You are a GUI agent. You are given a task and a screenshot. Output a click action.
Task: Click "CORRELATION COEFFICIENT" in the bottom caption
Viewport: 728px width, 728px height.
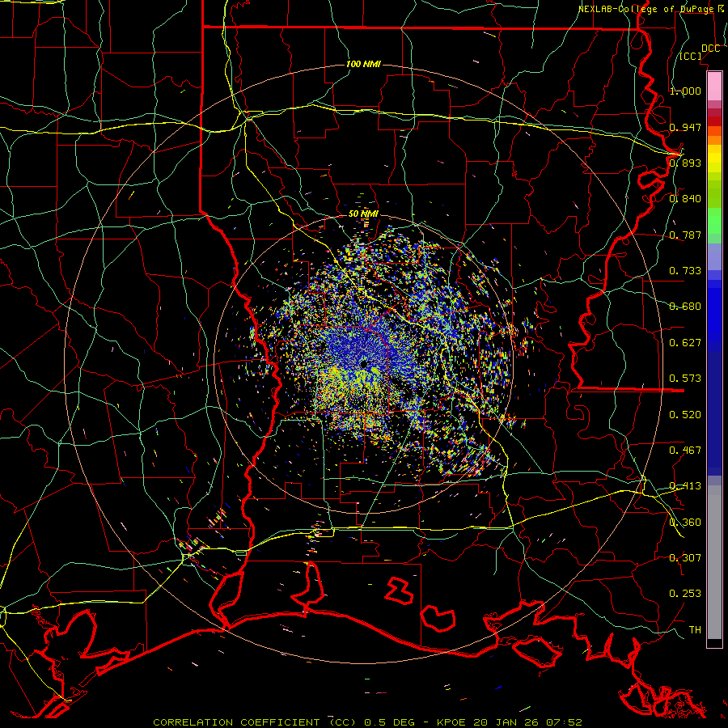[x=236, y=722]
